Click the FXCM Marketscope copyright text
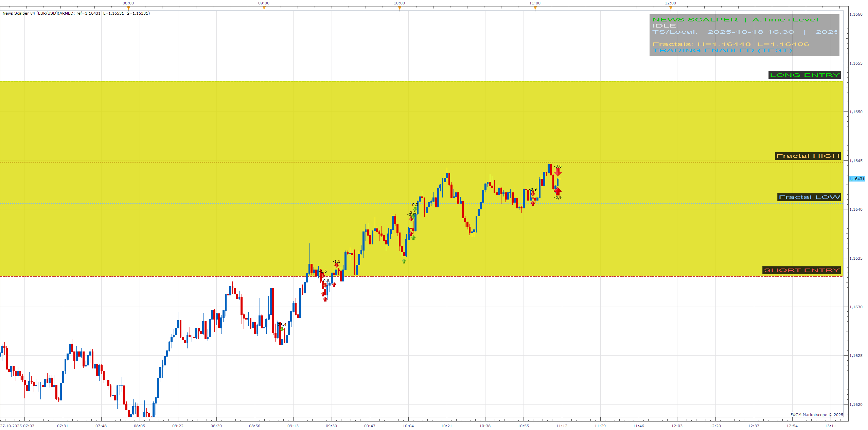This screenshot has width=868, height=430. [817, 415]
